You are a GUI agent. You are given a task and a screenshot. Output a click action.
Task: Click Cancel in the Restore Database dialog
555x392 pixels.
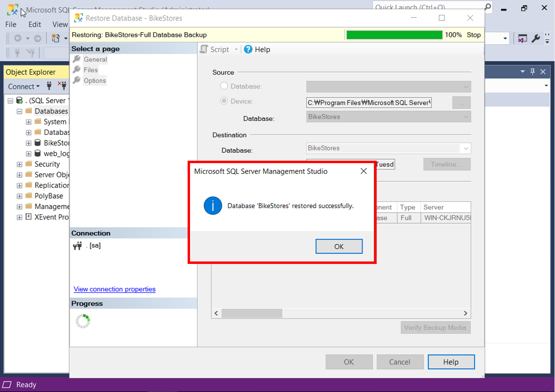point(400,362)
